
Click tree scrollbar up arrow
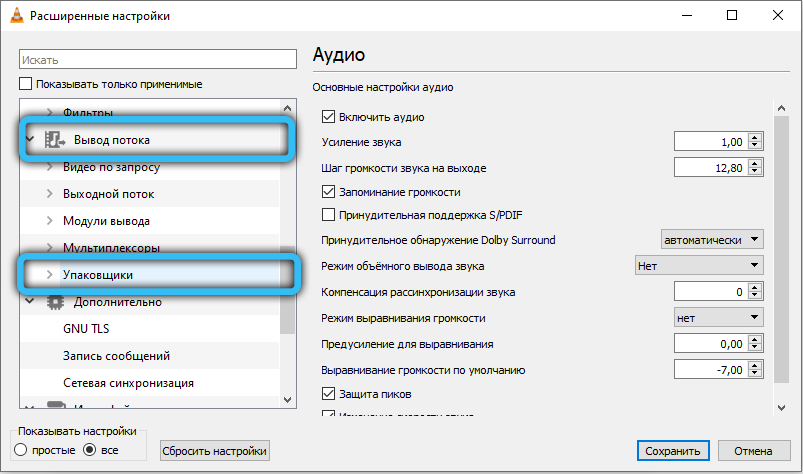point(287,108)
